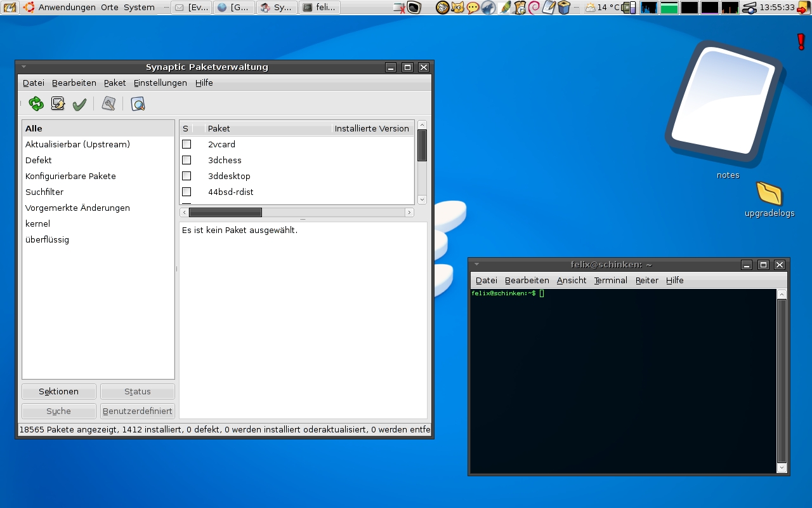The height and width of the screenshot is (508, 812).
Task: Open the Orte panel menu
Action: click(x=110, y=8)
